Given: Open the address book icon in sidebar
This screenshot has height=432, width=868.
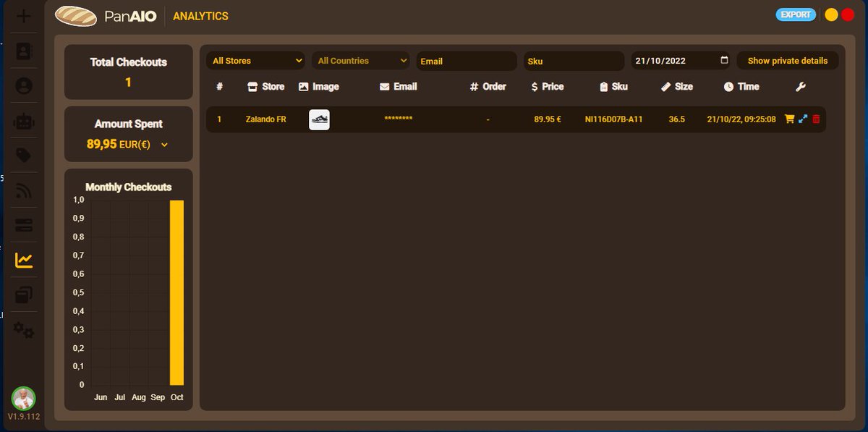Looking at the screenshot, I should click(24, 51).
